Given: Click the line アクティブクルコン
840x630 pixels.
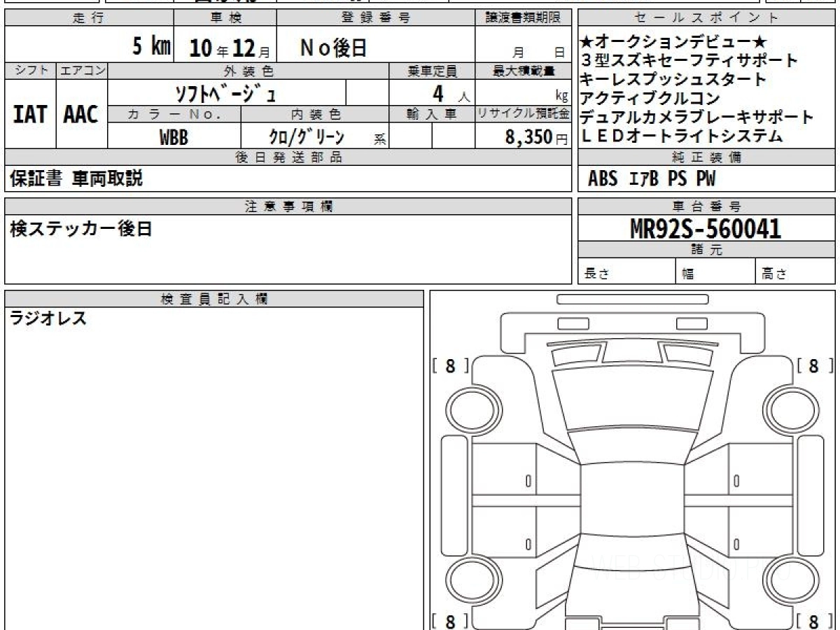Looking at the screenshot, I should pos(650,99).
